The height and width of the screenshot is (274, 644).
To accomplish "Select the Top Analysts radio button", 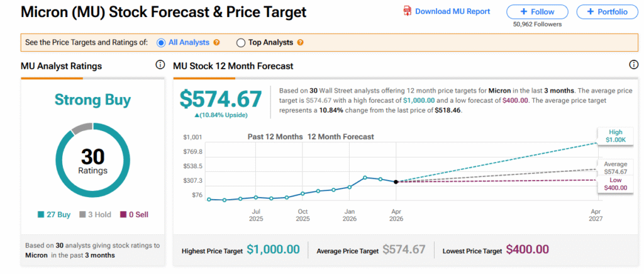I will (x=241, y=43).
